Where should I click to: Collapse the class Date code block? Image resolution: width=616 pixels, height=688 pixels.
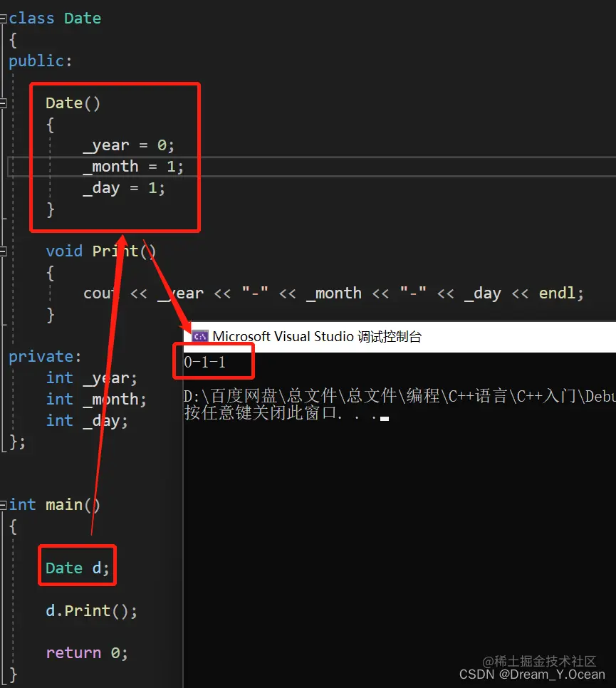(x=3, y=19)
